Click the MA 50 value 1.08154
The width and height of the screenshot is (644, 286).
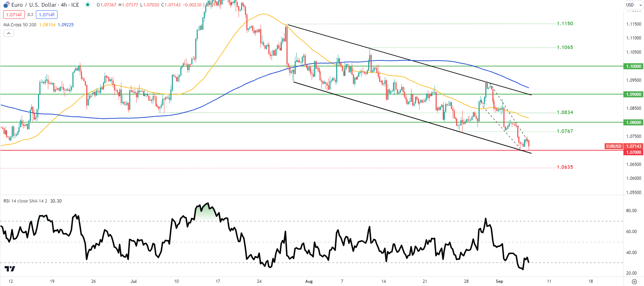click(47, 25)
